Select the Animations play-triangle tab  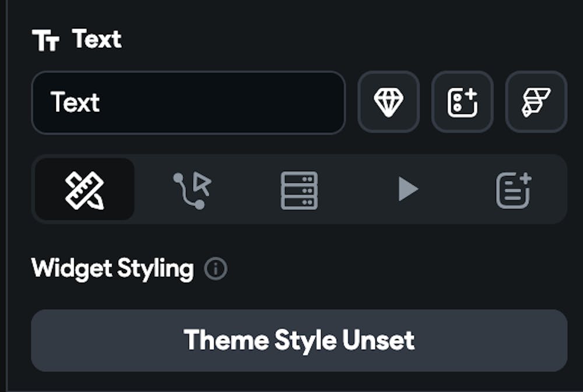[x=408, y=189]
